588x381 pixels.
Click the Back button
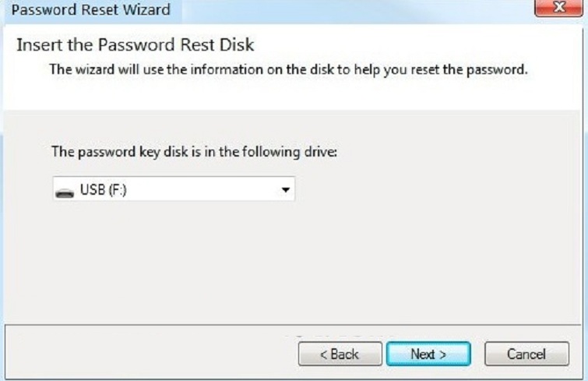coord(340,354)
